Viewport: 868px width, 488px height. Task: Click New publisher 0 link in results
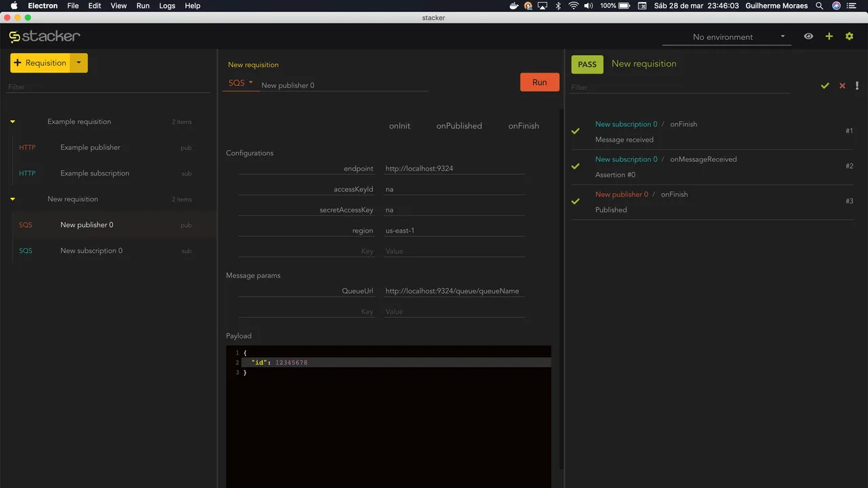(x=622, y=195)
